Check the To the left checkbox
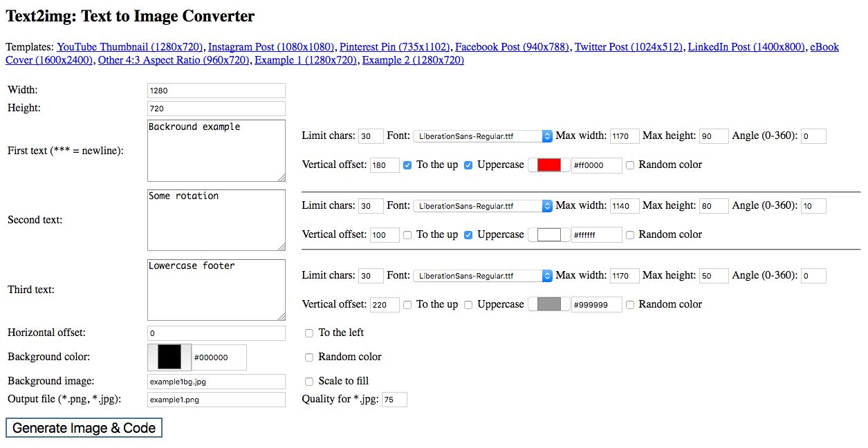The width and height of the screenshot is (868, 448). [x=309, y=333]
